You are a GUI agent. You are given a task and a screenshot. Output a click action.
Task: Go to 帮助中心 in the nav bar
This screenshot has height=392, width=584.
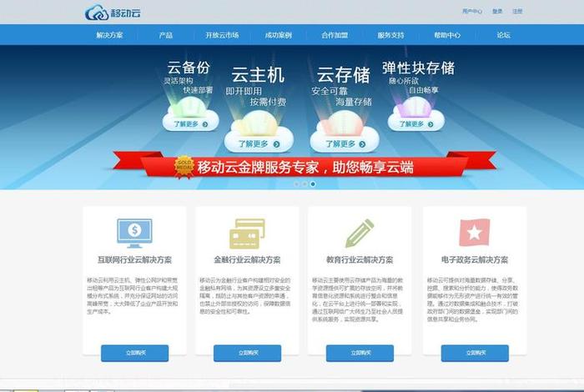447,35
